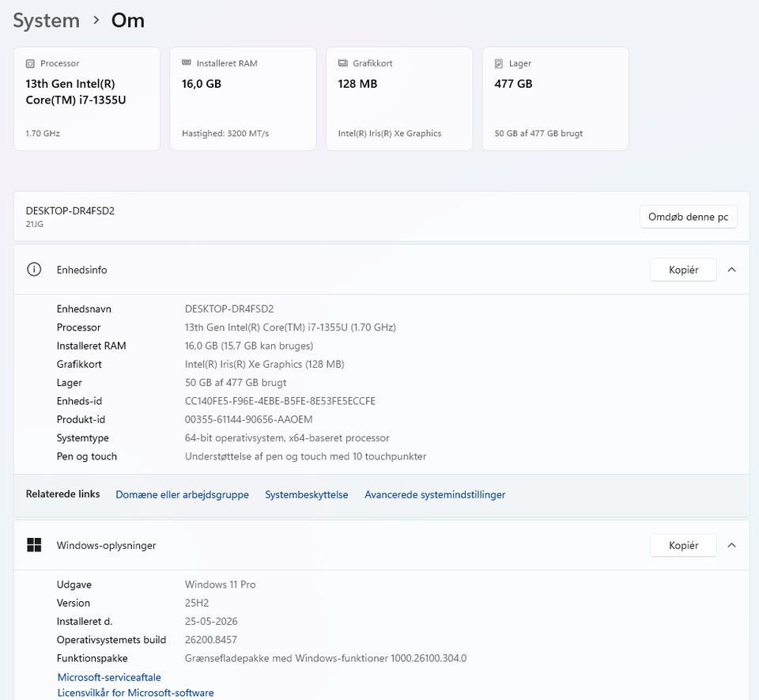Click the Installeret RAM memory icon
759x700 pixels.
[x=187, y=63]
